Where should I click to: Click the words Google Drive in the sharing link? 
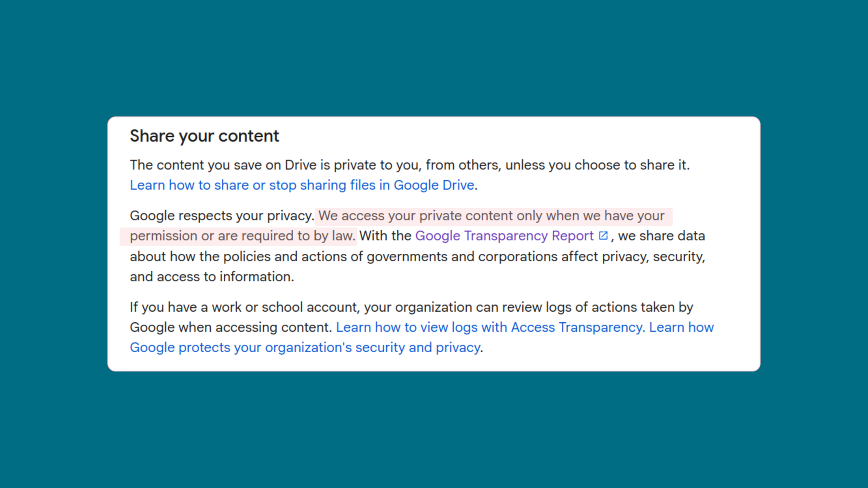pyautogui.click(x=434, y=185)
